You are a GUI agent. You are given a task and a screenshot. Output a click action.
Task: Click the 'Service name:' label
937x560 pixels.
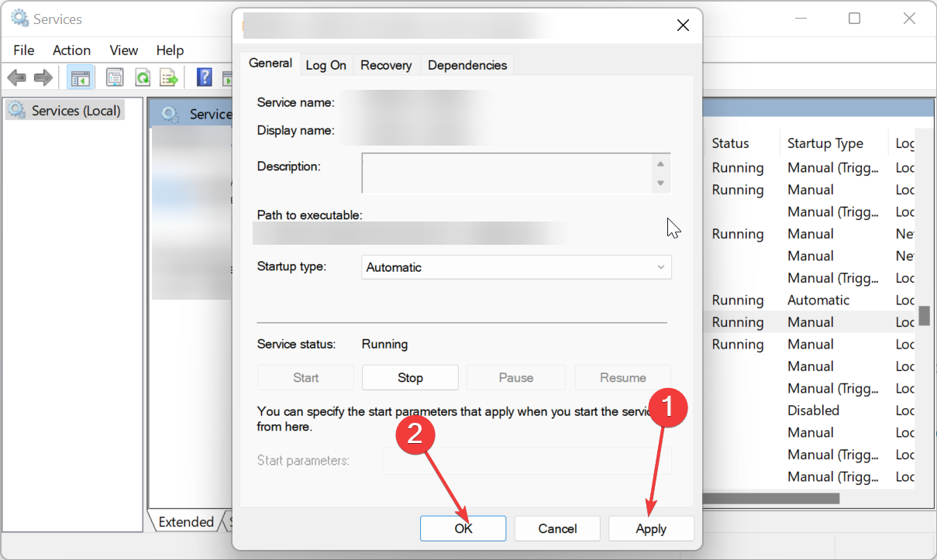pyautogui.click(x=296, y=102)
